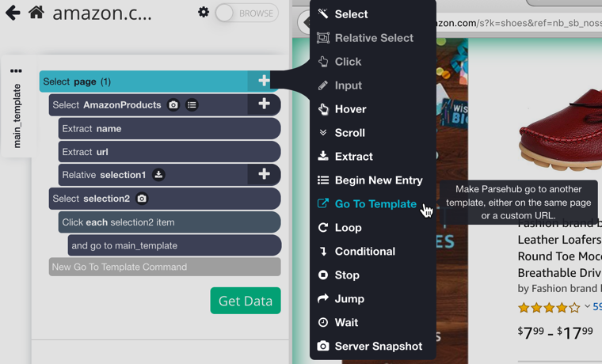Expand plus menu on Select AmazonProducts row
The image size is (602, 364).
264,104
